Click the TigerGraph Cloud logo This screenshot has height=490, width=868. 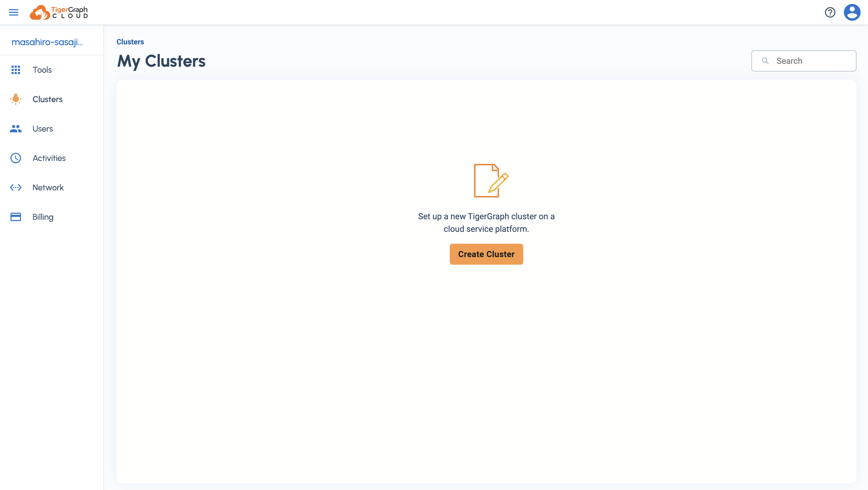pyautogui.click(x=59, y=12)
